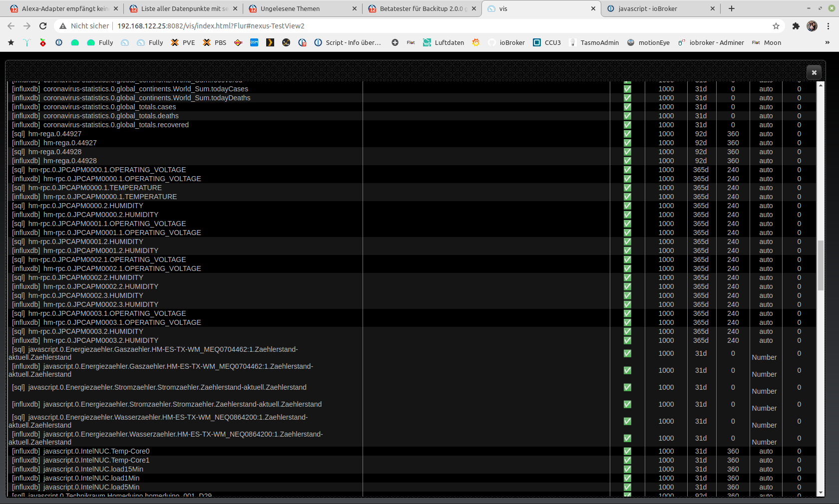Open the Chrome profile avatar

point(812,26)
